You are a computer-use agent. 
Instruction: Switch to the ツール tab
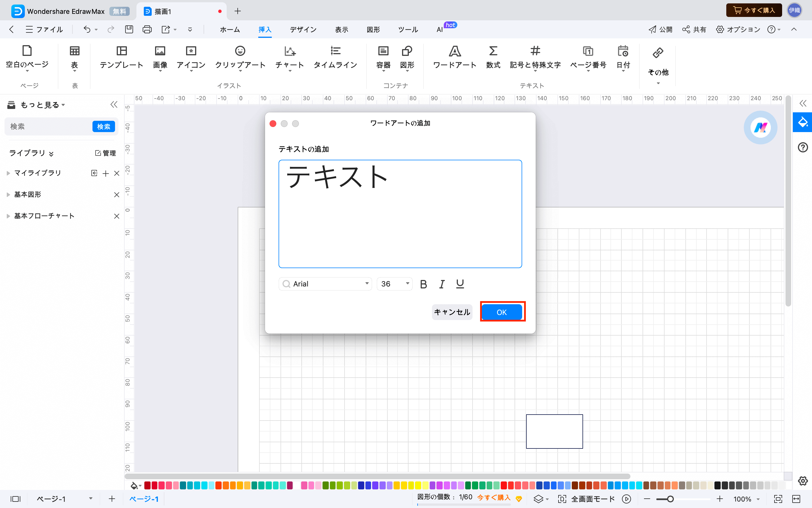[x=408, y=30]
